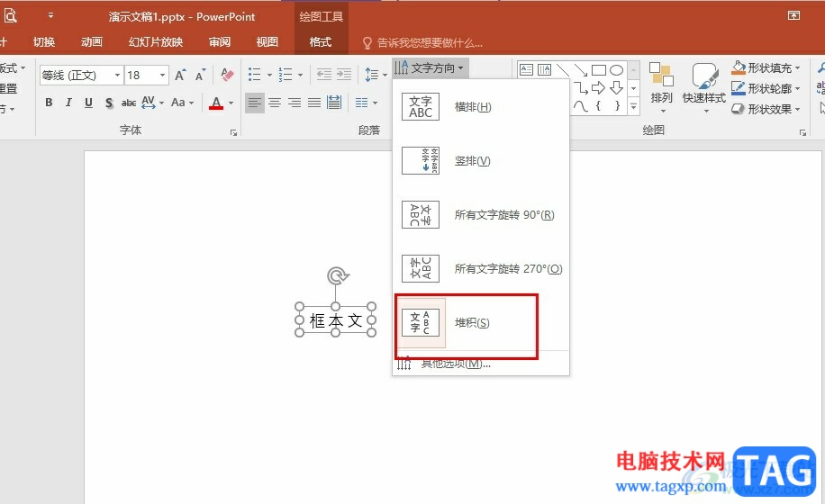Viewport: 825px width, 504px height.
Task: Apply numbered list
Action: pyautogui.click(x=286, y=75)
